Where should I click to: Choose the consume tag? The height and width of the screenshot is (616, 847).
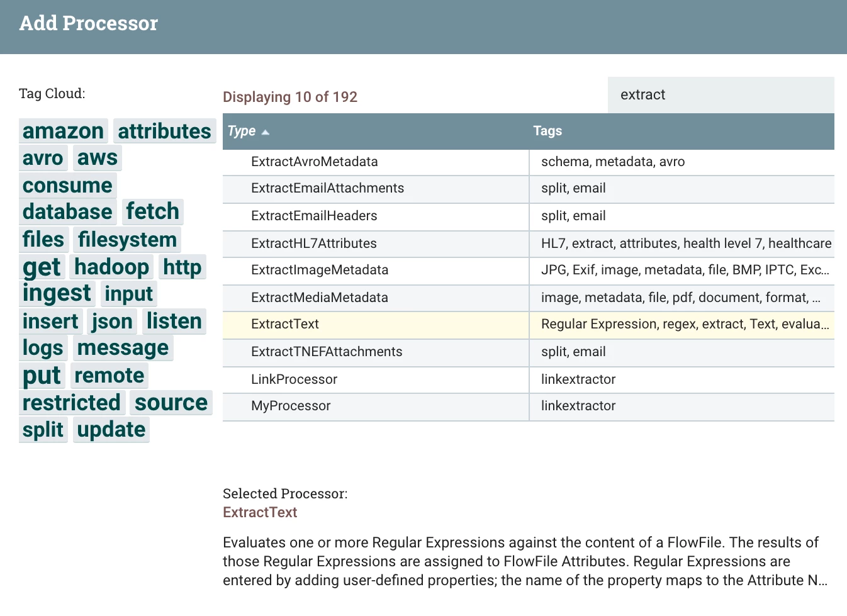(x=68, y=185)
